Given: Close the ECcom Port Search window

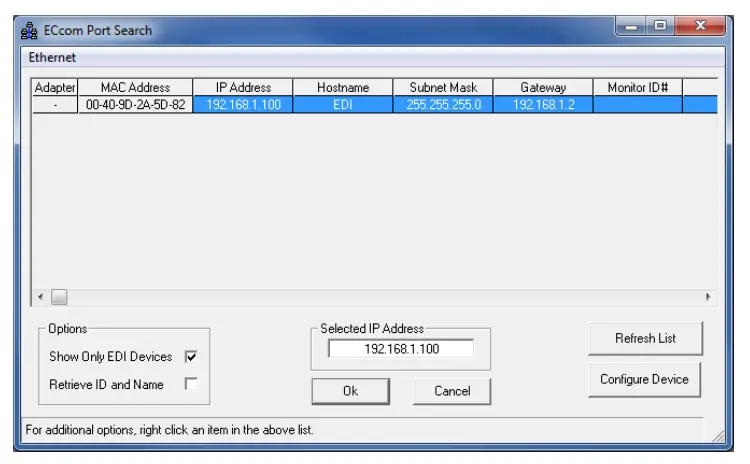Looking at the screenshot, I should click(x=700, y=26).
